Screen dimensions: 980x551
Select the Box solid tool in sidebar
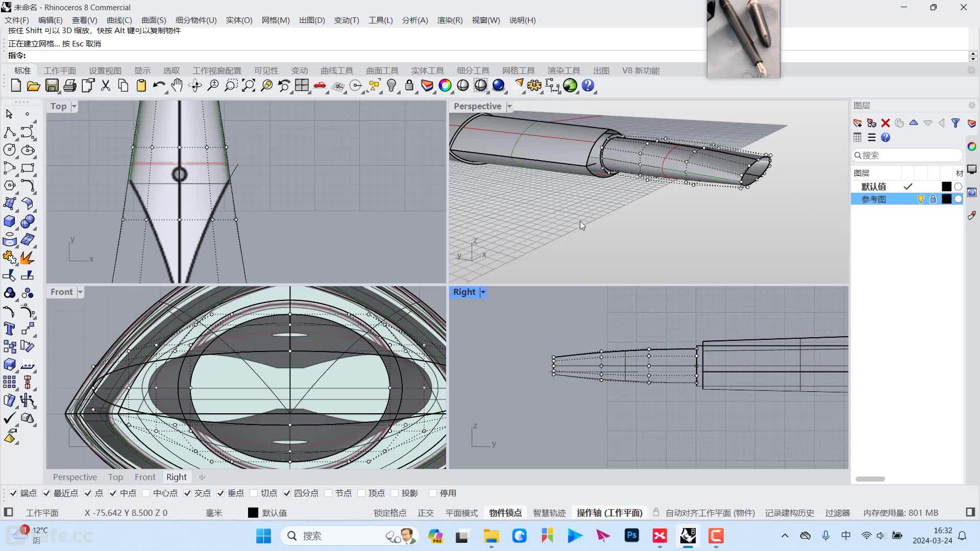click(x=9, y=221)
